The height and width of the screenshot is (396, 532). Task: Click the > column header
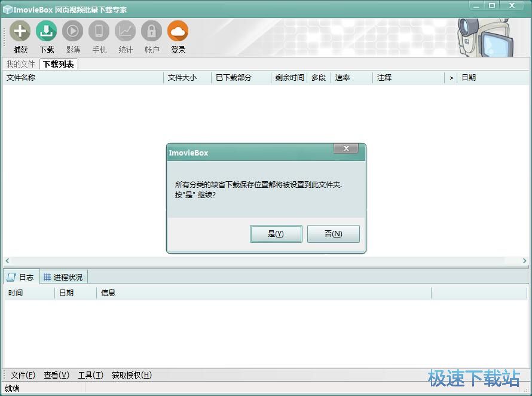tap(451, 78)
